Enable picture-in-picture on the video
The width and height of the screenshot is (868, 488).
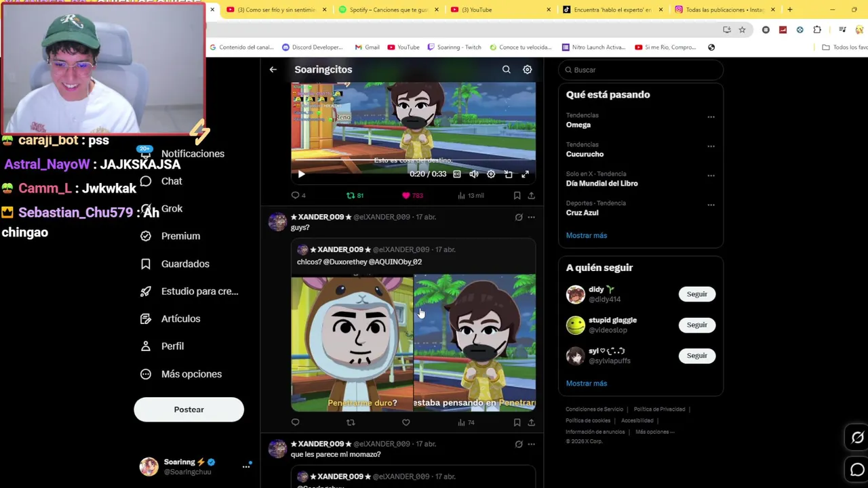[x=508, y=174]
